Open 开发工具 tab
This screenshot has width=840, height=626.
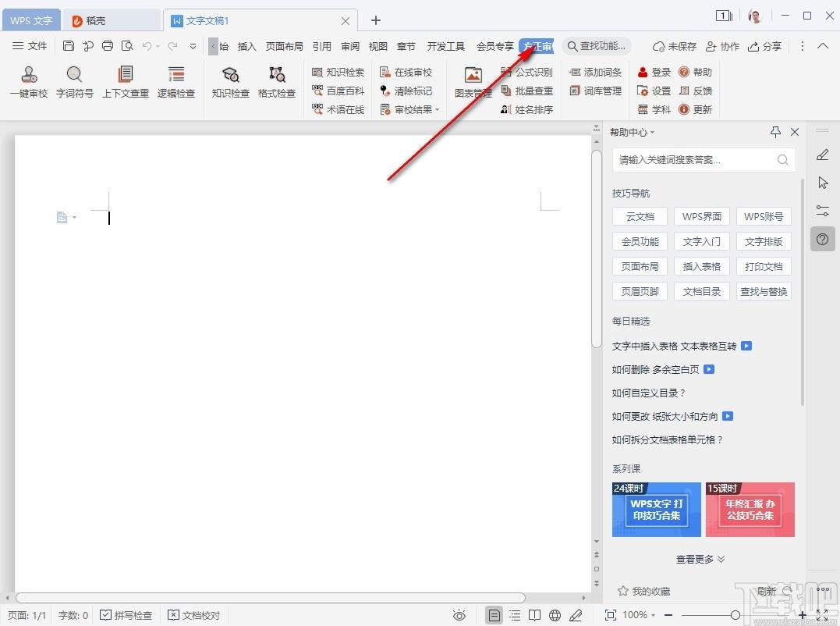[x=445, y=46]
